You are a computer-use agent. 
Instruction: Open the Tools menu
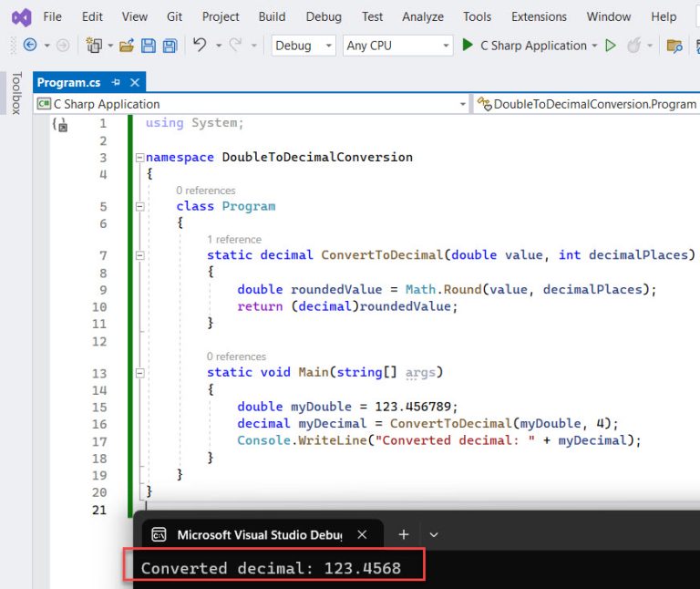pos(477,17)
